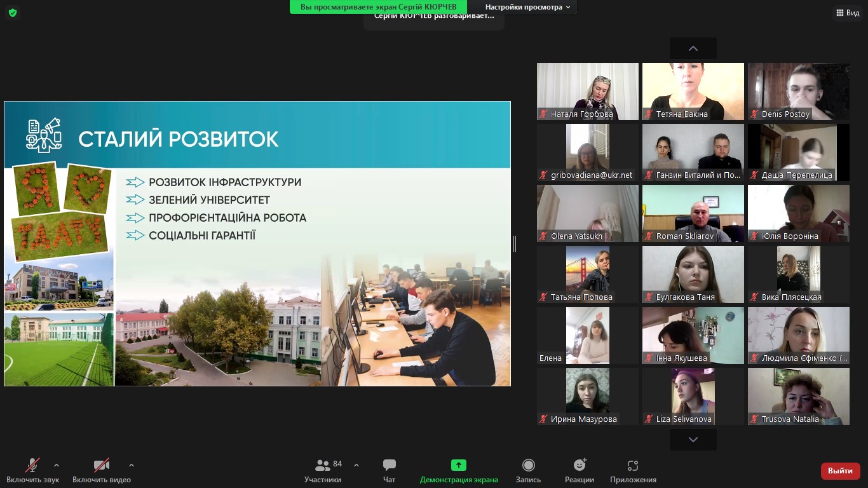Viewport: 868px width, 488px height.
Task: Show next gallery page with down arrow
Action: click(x=693, y=440)
